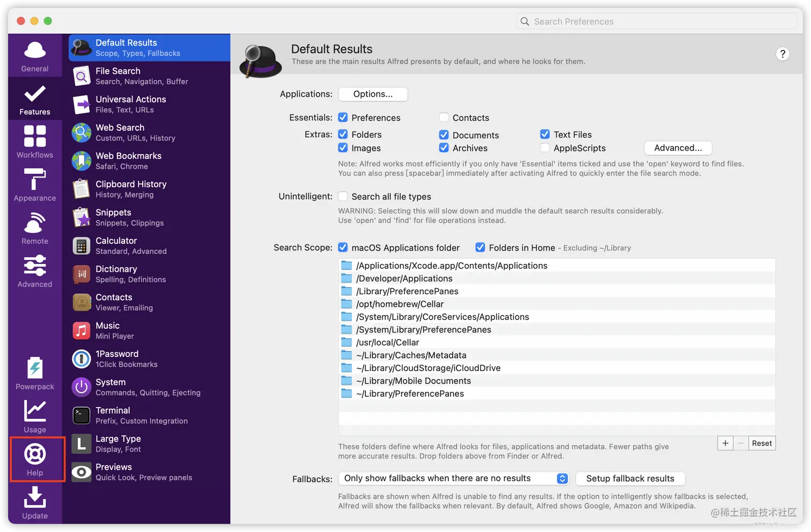This screenshot has width=811, height=532.
Task: Click the Applications Options button
Action: click(x=373, y=94)
